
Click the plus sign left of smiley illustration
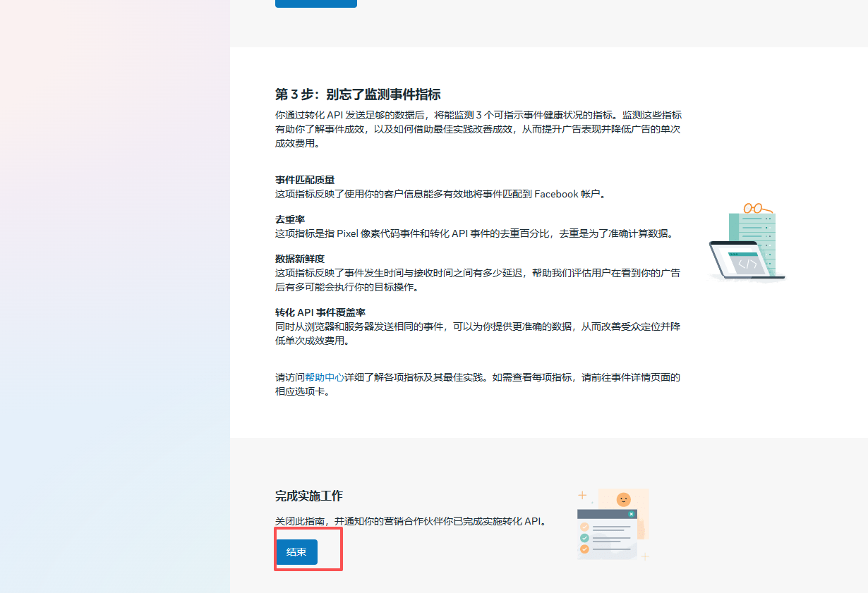[x=582, y=495]
